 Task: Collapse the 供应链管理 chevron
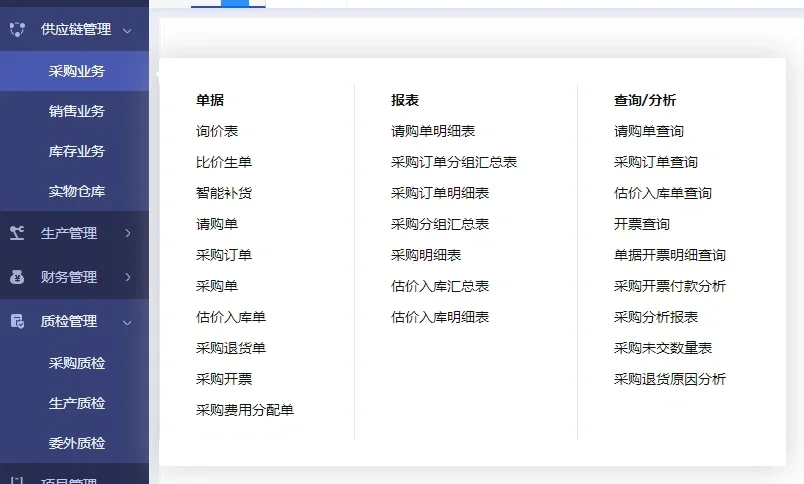click(127, 30)
